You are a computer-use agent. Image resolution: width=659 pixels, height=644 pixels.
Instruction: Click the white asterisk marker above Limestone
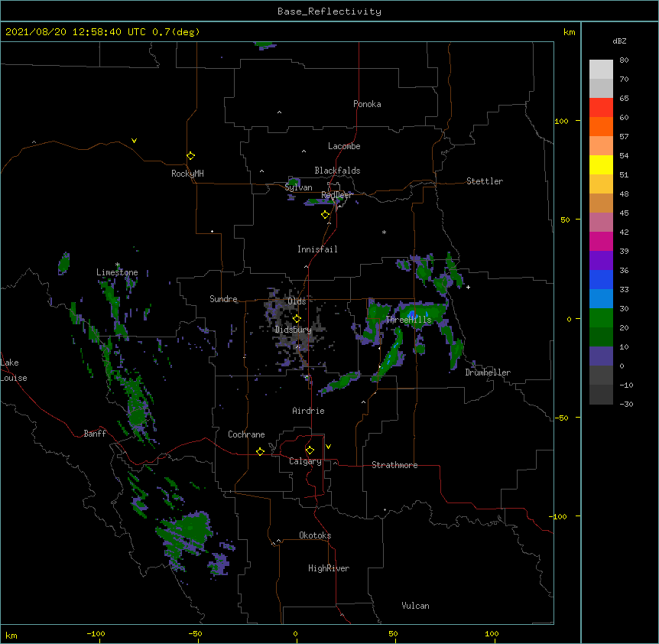pyautogui.click(x=117, y=265)
